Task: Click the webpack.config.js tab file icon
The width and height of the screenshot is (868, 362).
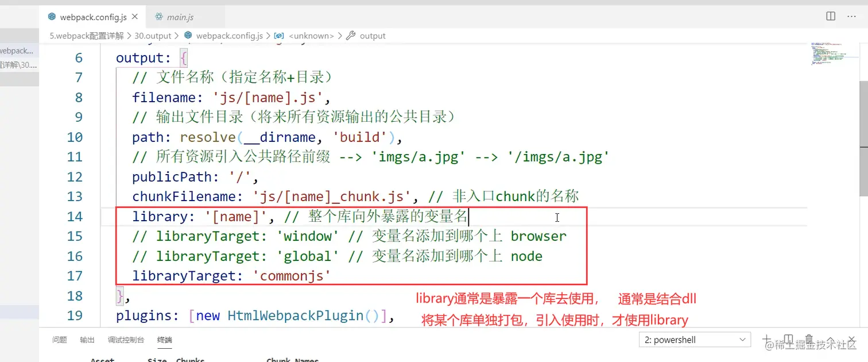Action: pos(52,17)
